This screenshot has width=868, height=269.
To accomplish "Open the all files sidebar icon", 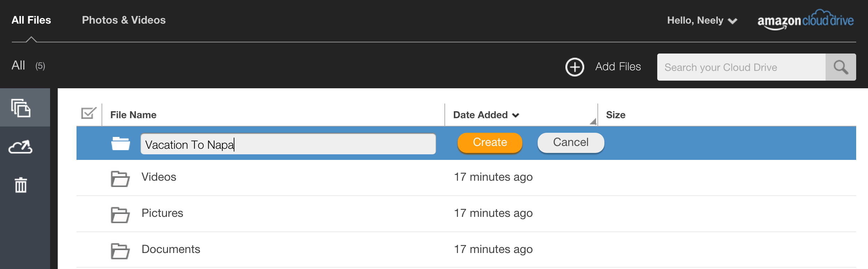I will click(21, 108).
